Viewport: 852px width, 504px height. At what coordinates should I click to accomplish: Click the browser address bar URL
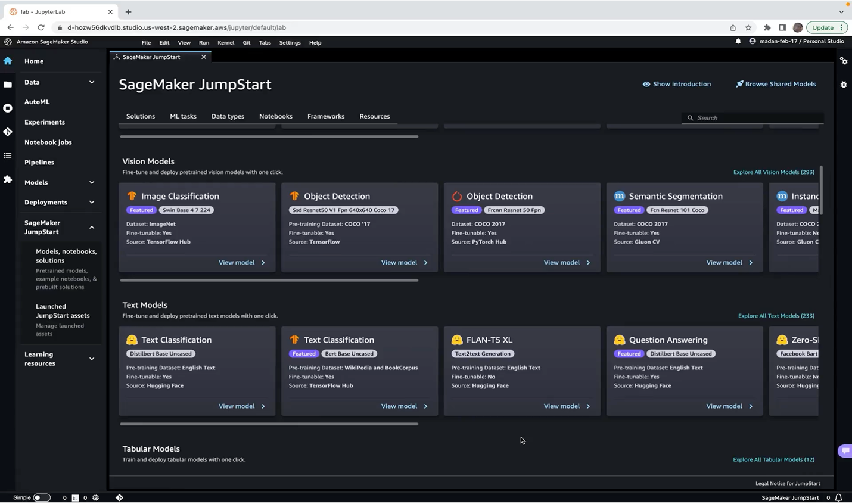176,27
